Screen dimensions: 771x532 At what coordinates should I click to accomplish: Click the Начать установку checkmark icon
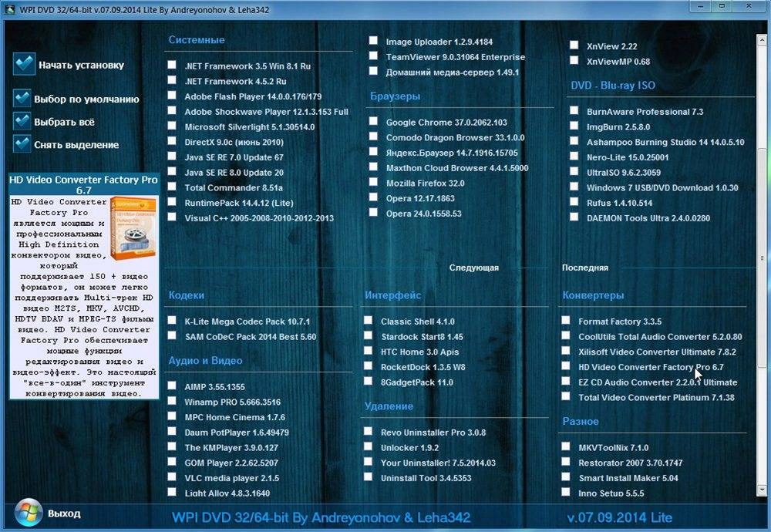click(25, 64)
